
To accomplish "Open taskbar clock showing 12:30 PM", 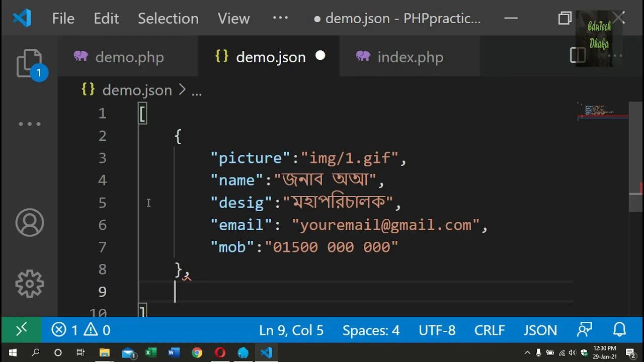I will tap(605, 352).
